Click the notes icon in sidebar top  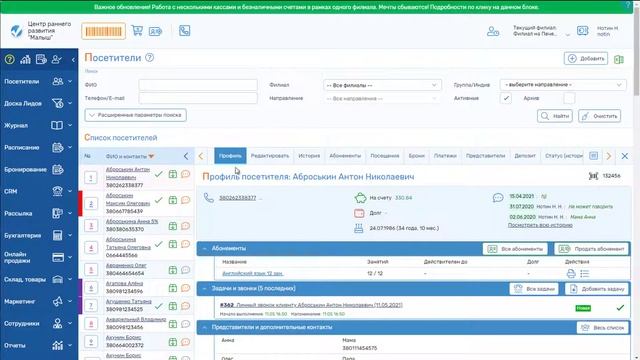click(x=41, y=60)
